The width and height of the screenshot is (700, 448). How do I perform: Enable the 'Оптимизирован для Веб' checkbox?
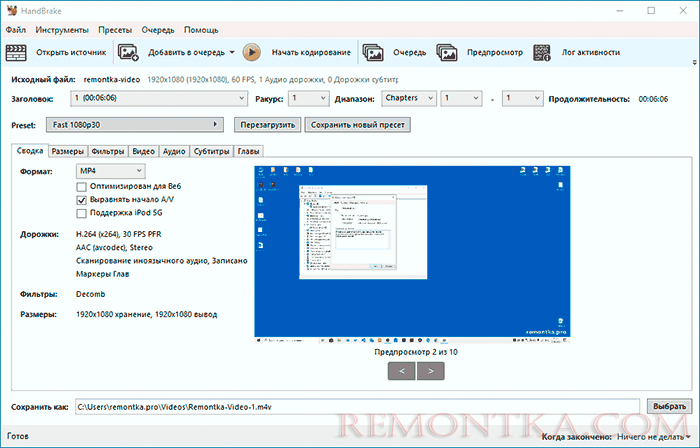[82, 187]
